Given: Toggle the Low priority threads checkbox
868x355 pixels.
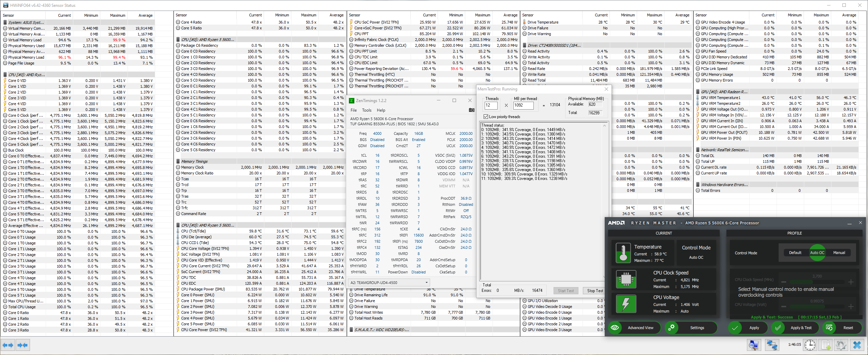Looking at the screenshot, I should [x=486, y=117].
